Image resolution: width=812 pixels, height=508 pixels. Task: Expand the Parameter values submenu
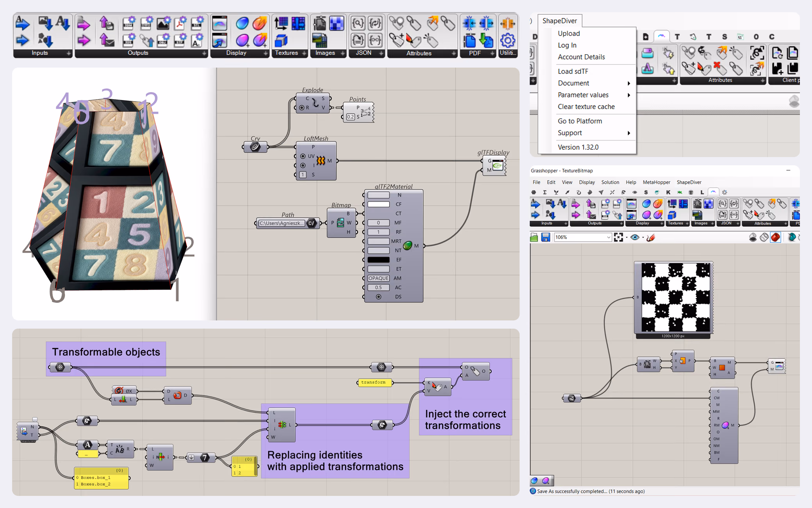[629, 95]
